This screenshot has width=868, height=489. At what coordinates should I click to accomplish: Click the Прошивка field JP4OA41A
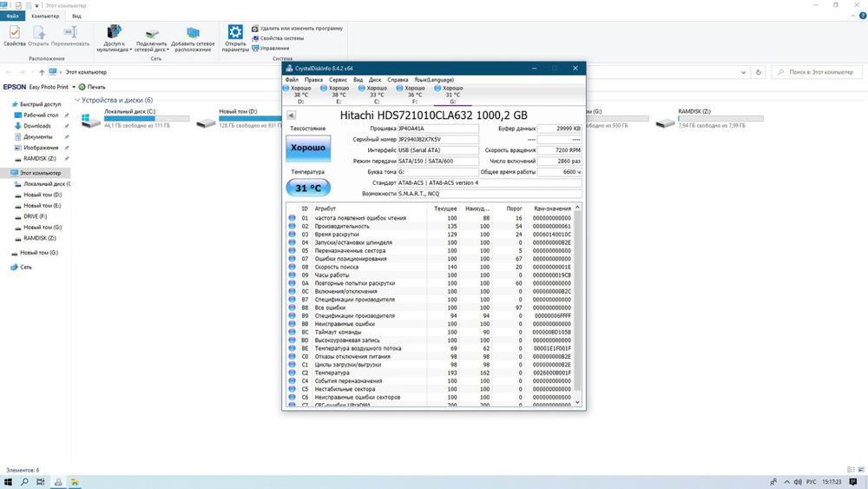click(x=437, y=129)
